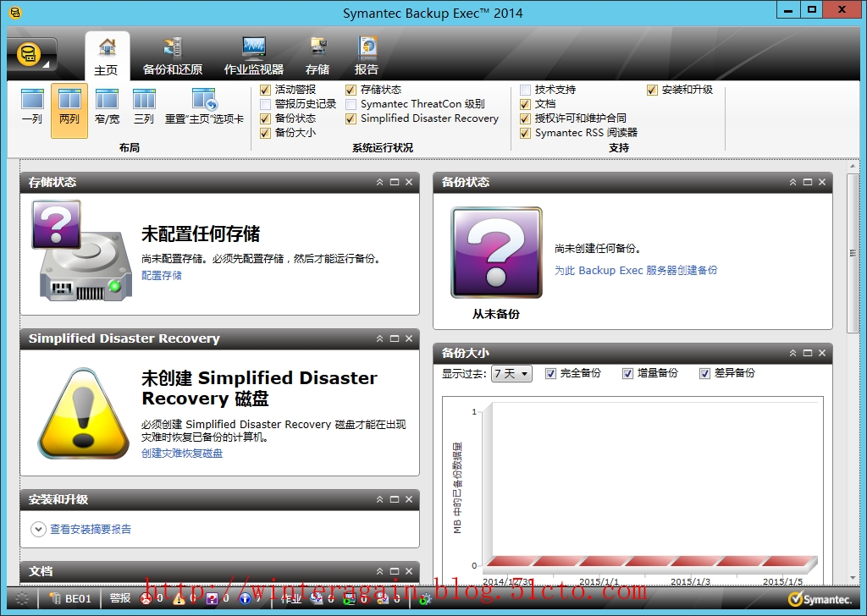
Task: Enable the 警报历史记录 checkbox
Action: (x=265, y=104)
